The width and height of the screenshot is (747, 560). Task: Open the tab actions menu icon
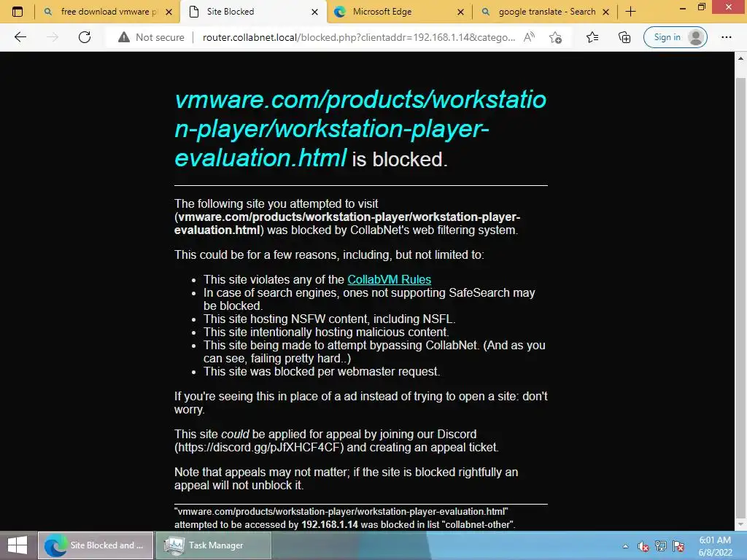tap(18, 12)
